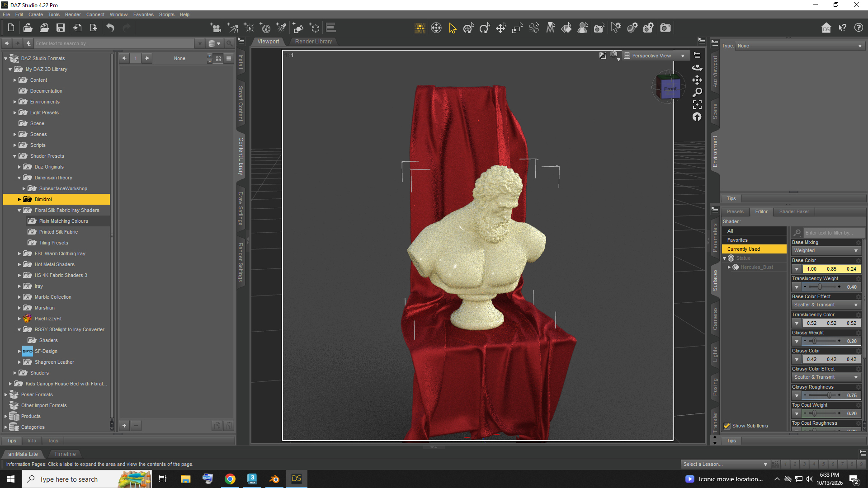Expand the Hercules_Bust surface node
The height and width of the screenshot is (488, 868).
(x=729, y=267)
